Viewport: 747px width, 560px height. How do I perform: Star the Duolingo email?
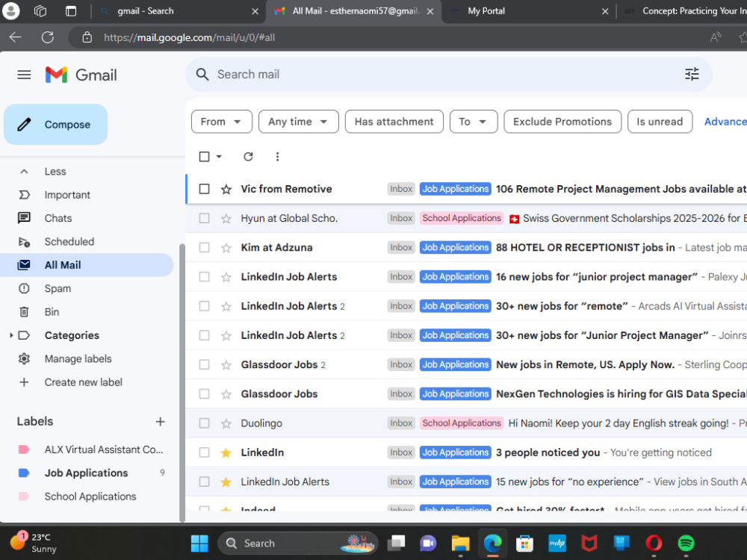click(x=226, y=423)
